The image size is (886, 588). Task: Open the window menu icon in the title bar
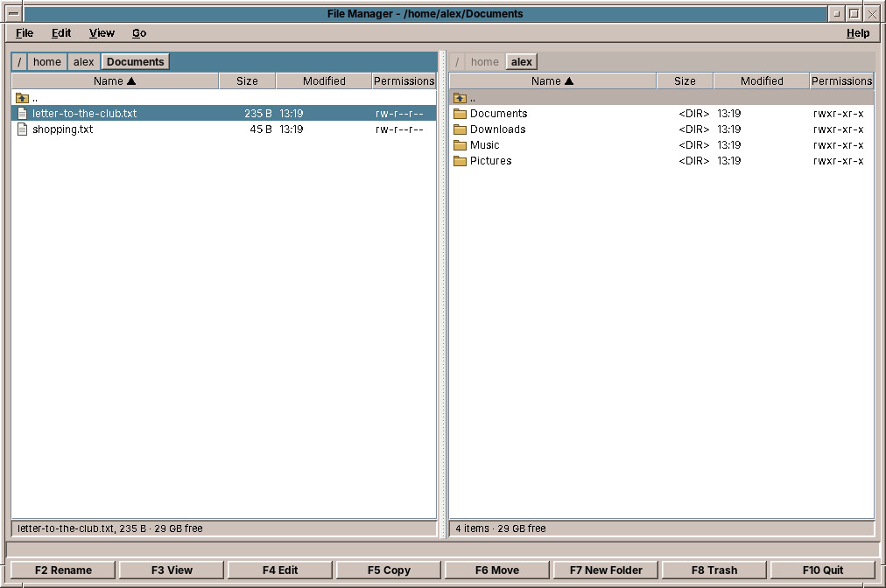[x=14, y=13]
